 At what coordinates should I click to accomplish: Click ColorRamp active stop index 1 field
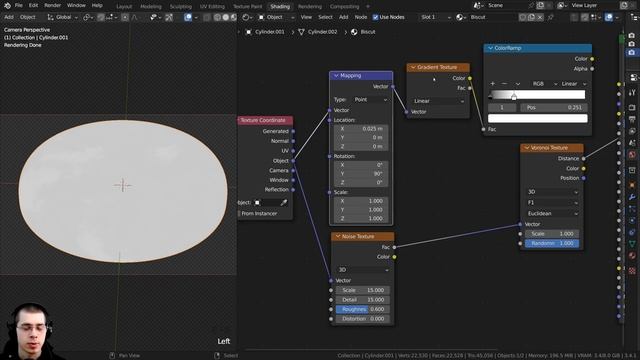(502, 107)
